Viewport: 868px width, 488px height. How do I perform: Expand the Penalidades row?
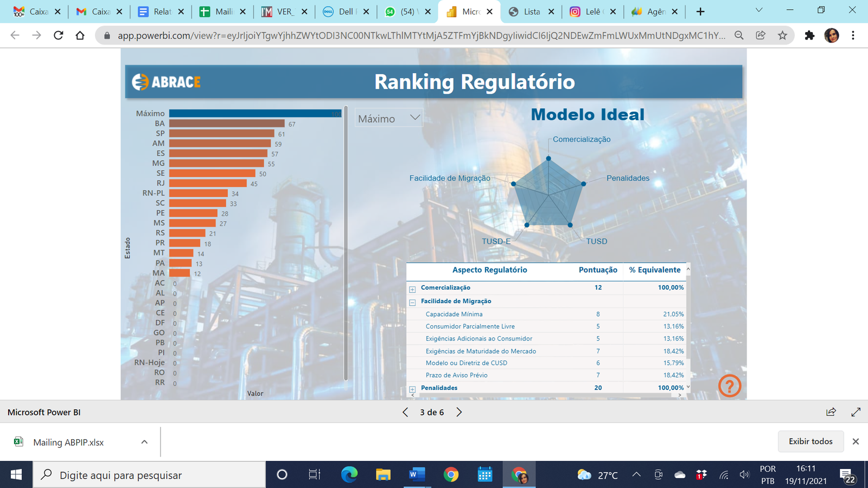click(412, 389)
